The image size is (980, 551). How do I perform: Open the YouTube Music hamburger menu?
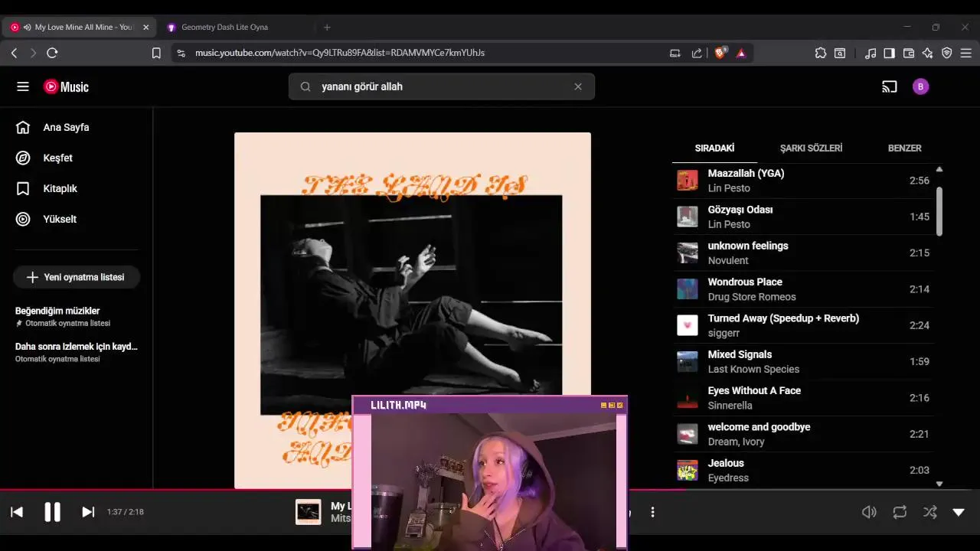point(23,86)
